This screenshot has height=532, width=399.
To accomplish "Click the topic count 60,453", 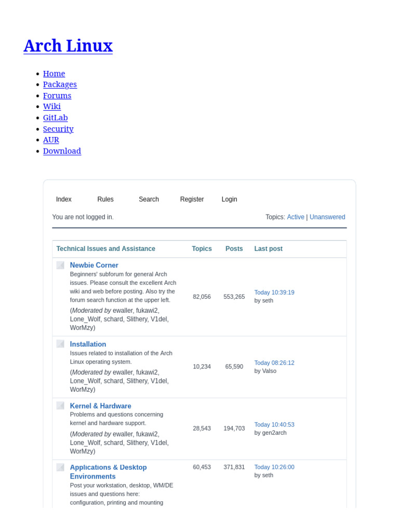I will coord(202,467).
